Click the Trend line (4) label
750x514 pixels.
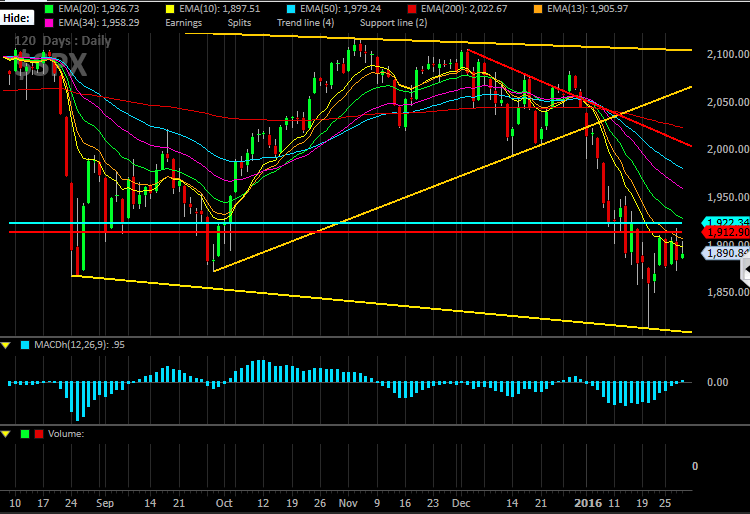pos(306,22)
